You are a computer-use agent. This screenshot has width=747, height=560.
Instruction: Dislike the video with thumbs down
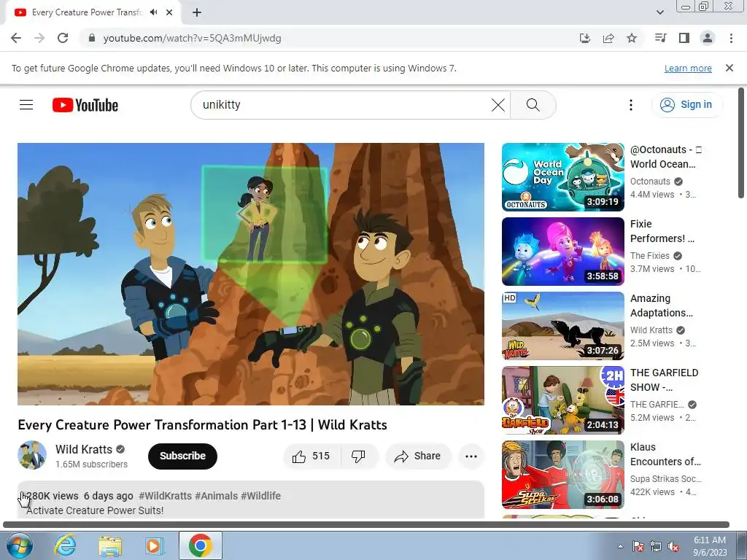[x=359, y=456]
